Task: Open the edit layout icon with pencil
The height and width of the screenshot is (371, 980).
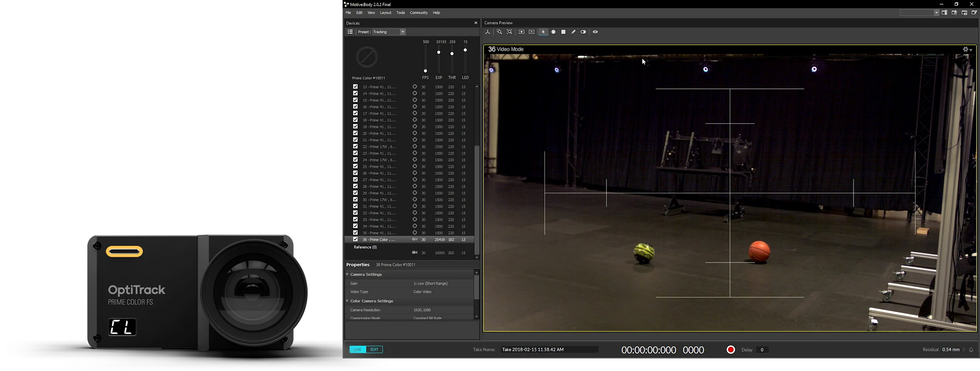Action: coord(974,13)
